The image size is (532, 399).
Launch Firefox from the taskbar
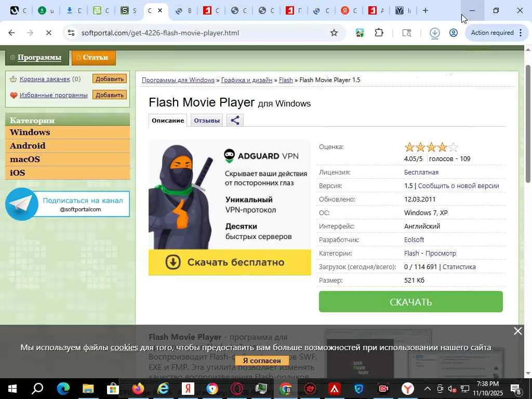[x=138, y=389]
